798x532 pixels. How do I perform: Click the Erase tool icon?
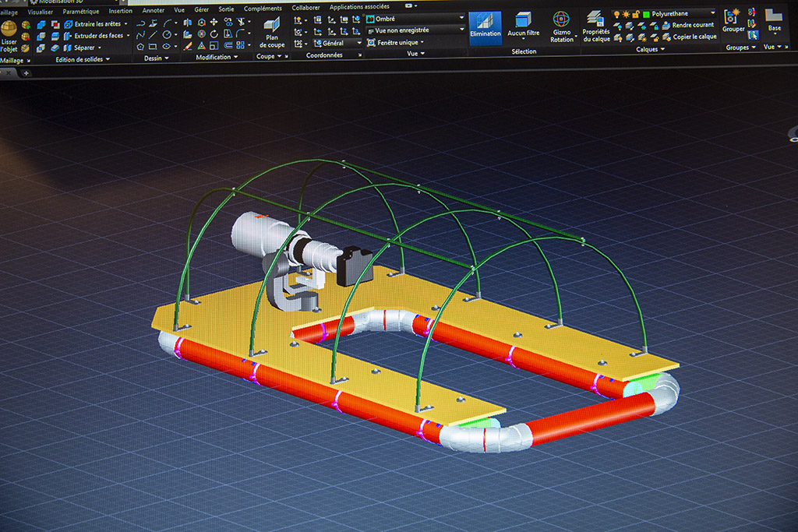click(x=188, y=46)
